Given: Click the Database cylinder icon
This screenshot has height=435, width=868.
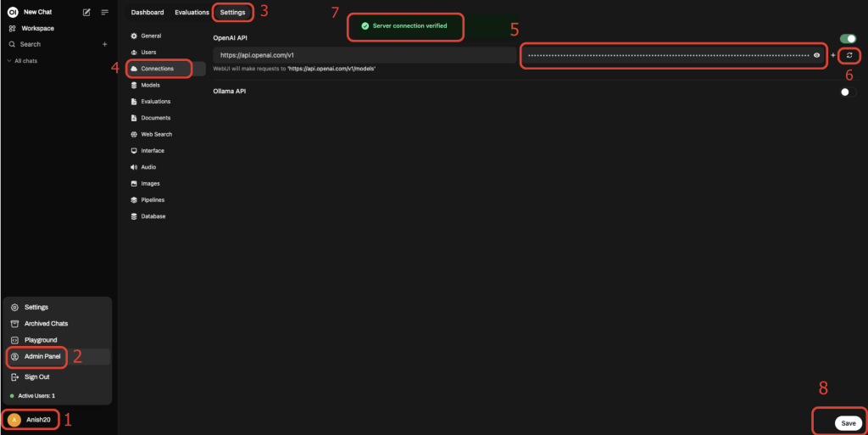Looking at the screenshot, I should click(x=134, y=216).
